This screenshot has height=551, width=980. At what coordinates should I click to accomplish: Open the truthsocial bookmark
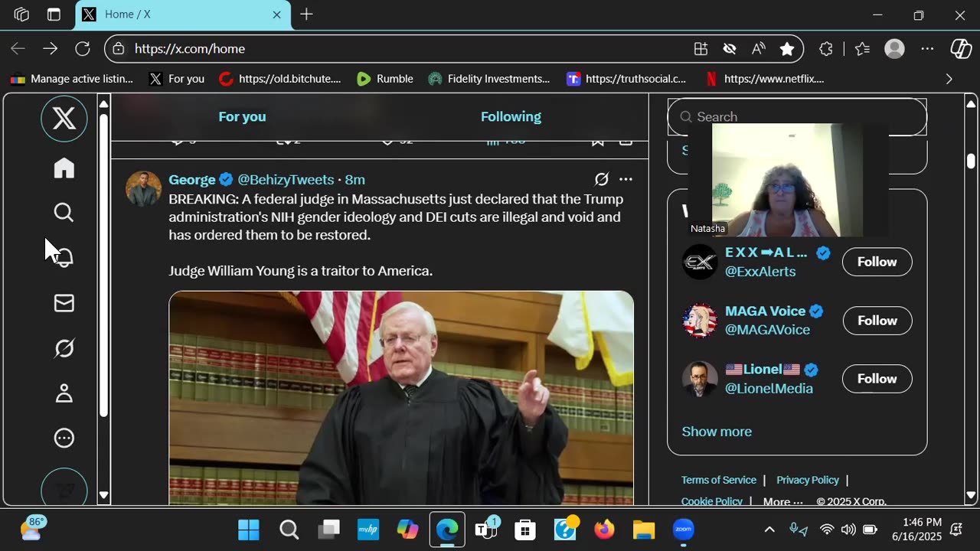click(626, 79)
